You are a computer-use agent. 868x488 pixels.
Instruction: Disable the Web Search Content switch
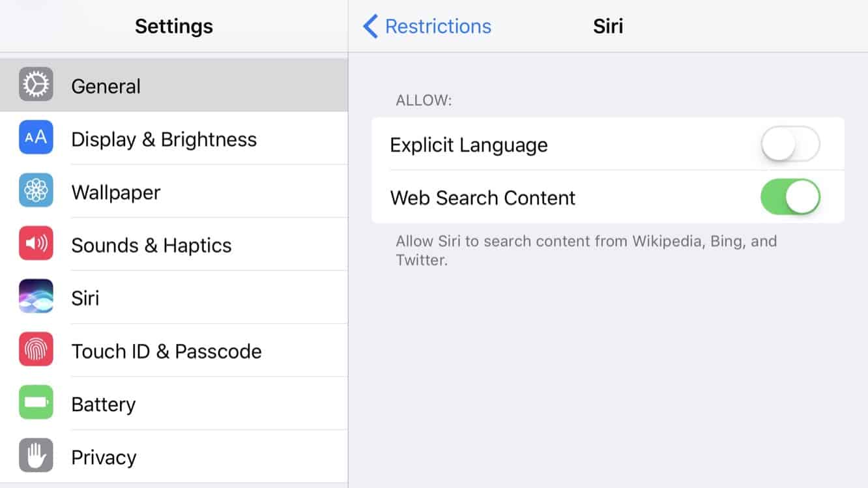point(790,197)
